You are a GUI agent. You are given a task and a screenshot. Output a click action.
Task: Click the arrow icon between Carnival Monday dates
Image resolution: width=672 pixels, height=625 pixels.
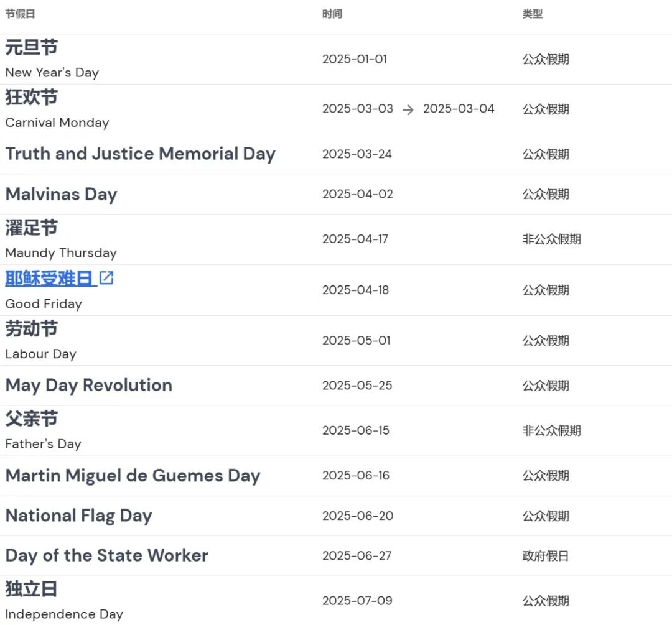(x=409, y=109)
